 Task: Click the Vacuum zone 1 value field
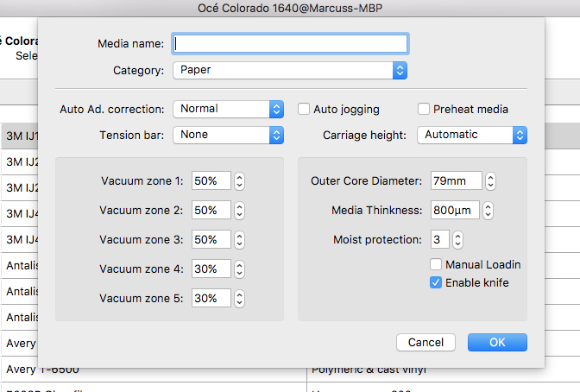[211, 180]
